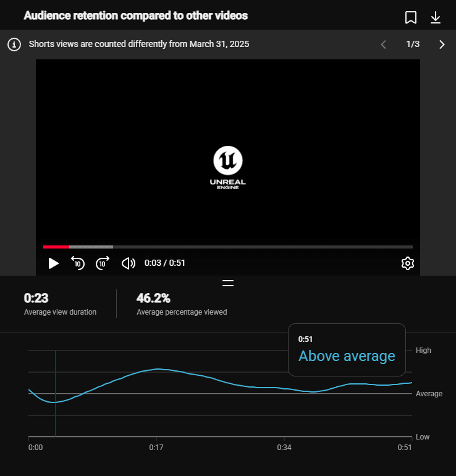This screenshot has height=476, width=456.
Task: Skip forward 10 seconds in video
Action: (103, 263)
